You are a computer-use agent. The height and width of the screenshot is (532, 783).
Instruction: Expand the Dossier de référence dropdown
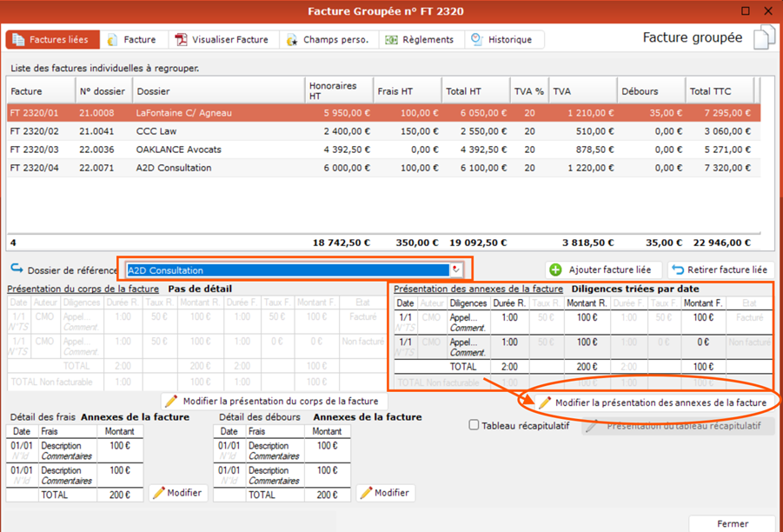pos(455,270)
